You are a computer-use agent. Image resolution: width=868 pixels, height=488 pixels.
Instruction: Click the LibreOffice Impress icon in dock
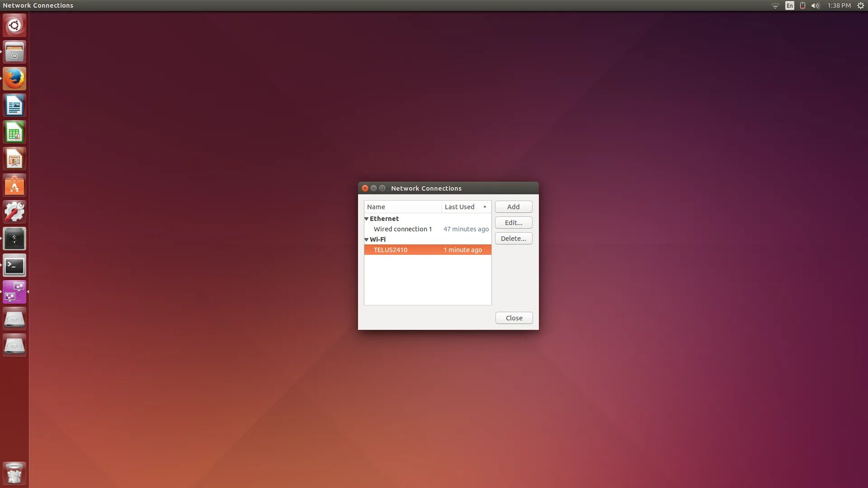[x=15, y=159]
